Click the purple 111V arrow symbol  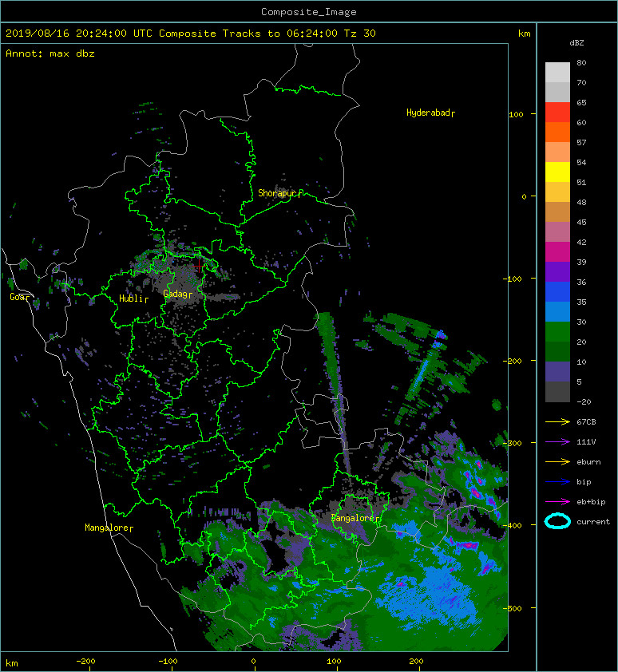pyautogui.click(x=557, y=442)
